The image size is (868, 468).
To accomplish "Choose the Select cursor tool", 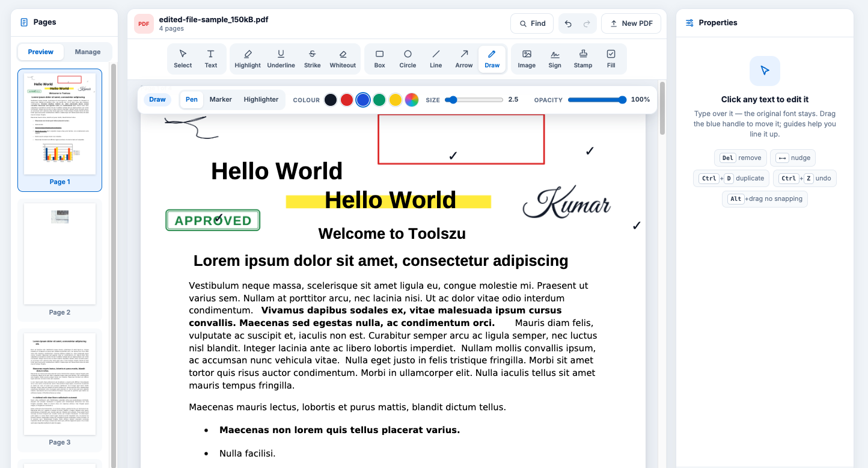I will click(x=183, y=59).
